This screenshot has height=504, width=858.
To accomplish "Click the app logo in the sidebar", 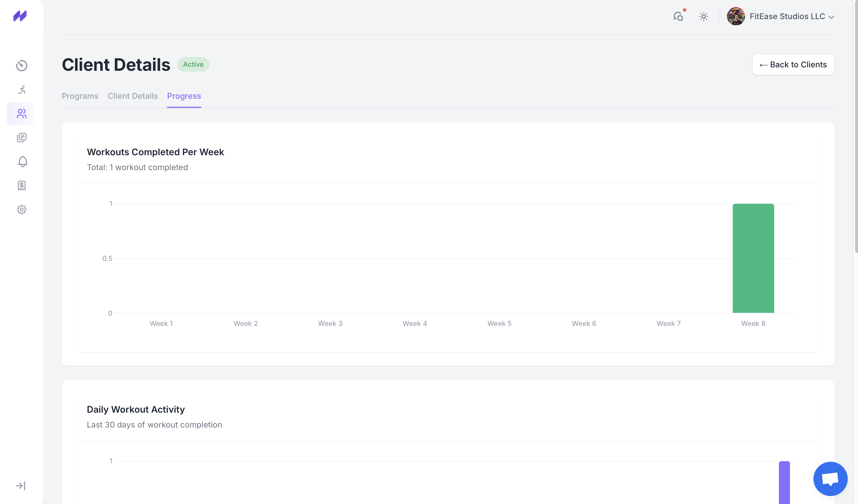I will (x=20, y=16).
